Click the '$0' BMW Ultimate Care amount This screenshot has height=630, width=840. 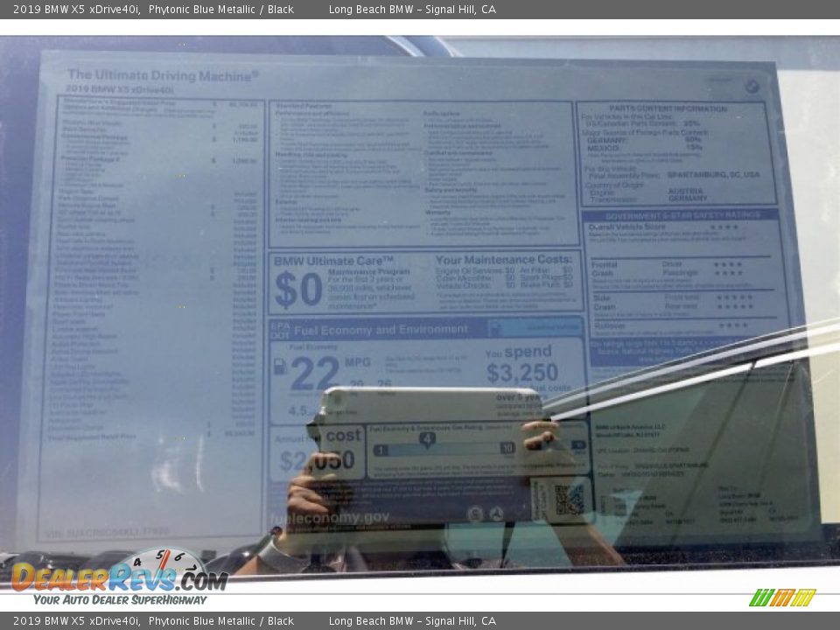298,290
